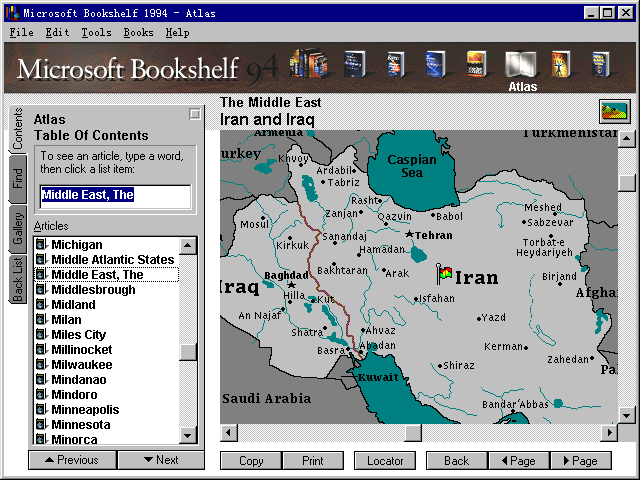Open the Edit menu
Image resolution: width=640 pixels, height=480 pixels.
57,33
